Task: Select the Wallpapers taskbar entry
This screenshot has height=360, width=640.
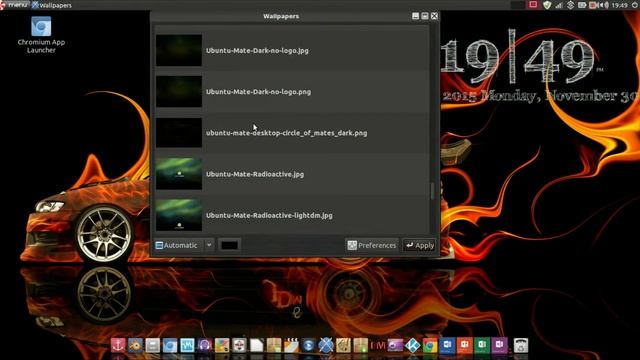Action: (51, 5)
